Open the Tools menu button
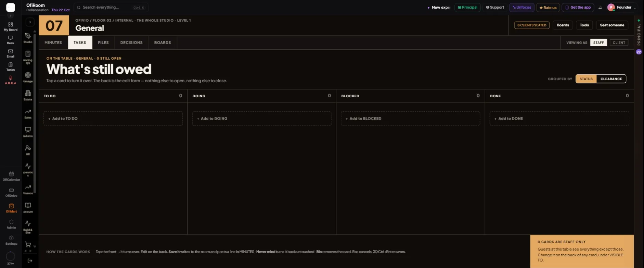Viewport: 644px width, 268px height. [584, 25]
